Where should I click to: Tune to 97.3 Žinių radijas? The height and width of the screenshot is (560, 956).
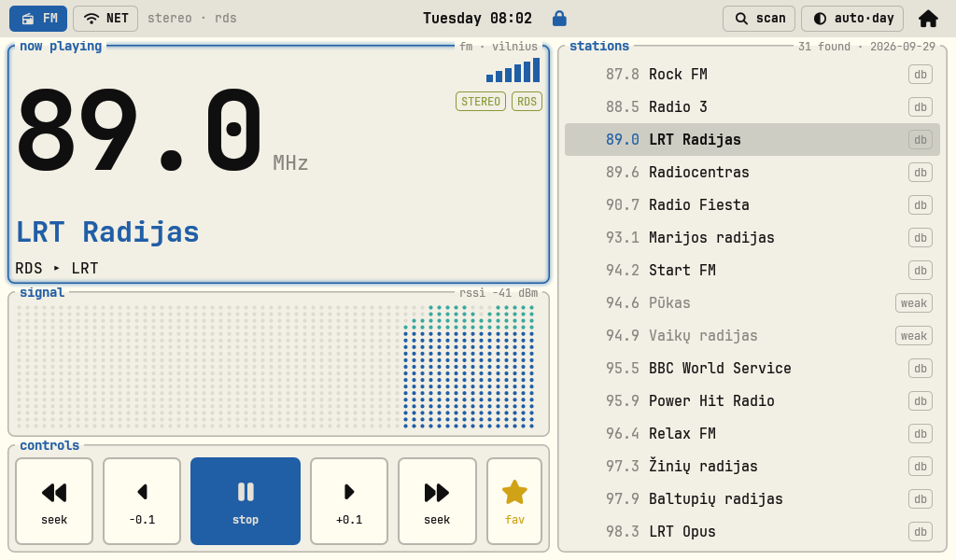pyautogui.click(x=752, y=467)
